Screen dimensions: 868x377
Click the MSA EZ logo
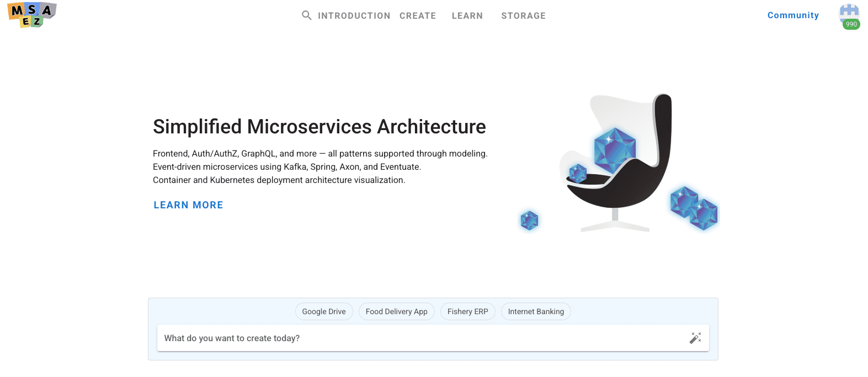(32, 15)
